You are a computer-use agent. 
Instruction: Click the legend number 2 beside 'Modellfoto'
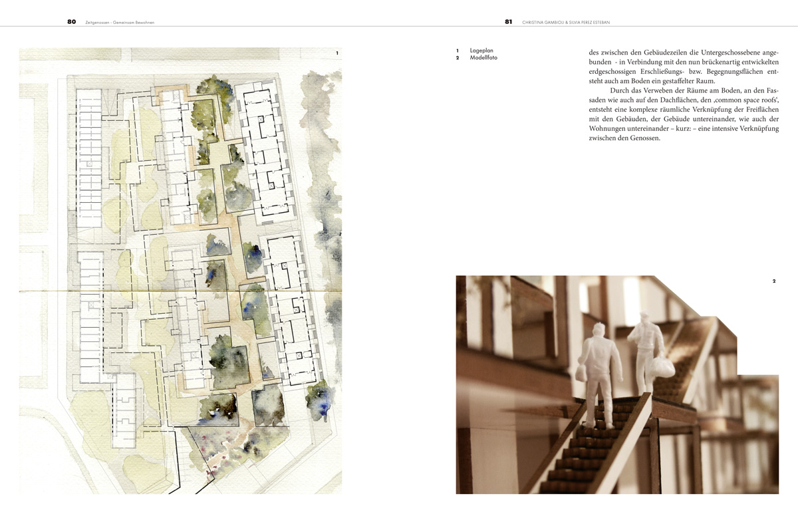[458, 58]
